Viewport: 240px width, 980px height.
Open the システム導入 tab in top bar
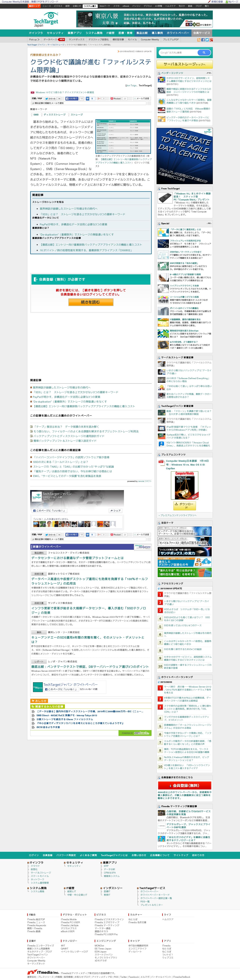click(90, 6)
